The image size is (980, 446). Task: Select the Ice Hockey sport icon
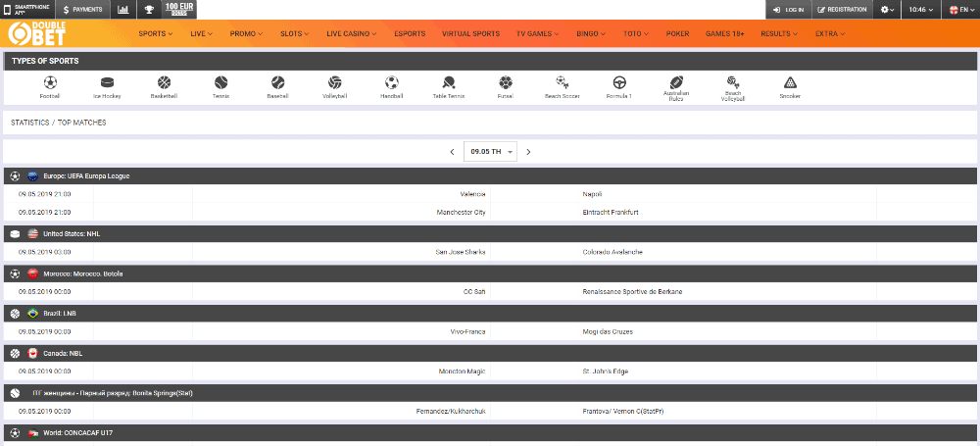point(108,82)
